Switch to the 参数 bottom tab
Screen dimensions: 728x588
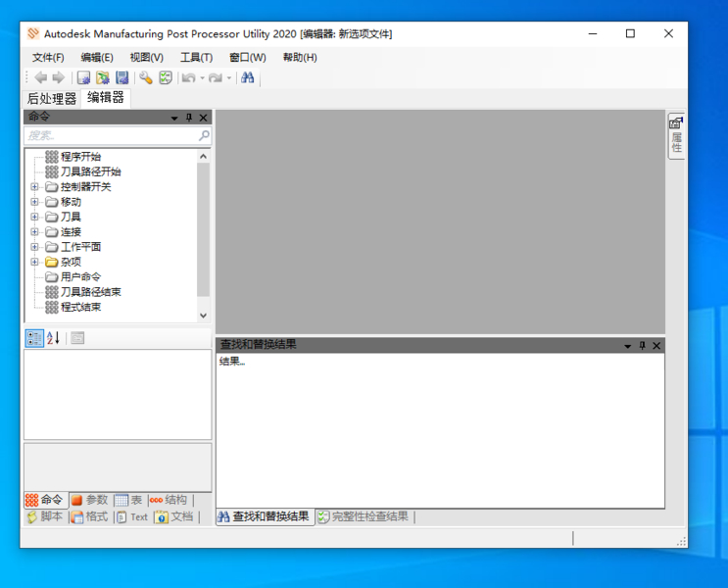[x=90, y=500]
